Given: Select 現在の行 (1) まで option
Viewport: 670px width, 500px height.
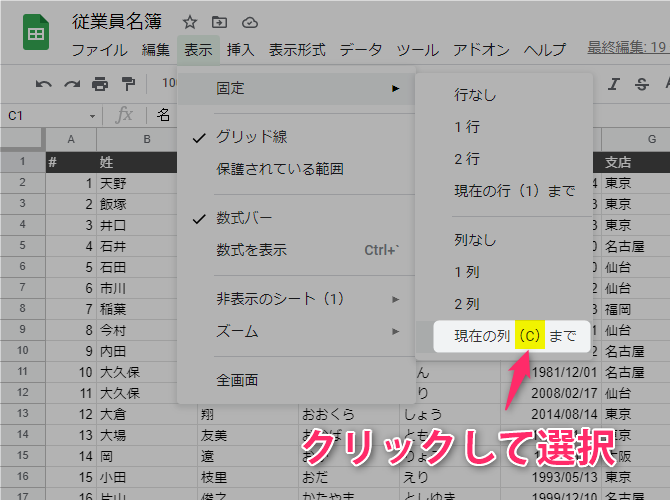Looking at the screenshot, I should tap(504, 191).
